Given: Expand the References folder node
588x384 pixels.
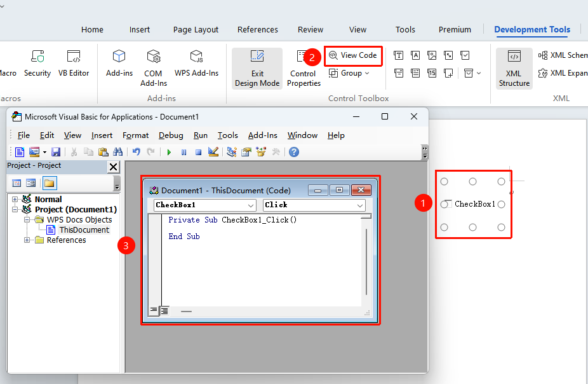Looking at the screenshot, I should tap(27, 240).
